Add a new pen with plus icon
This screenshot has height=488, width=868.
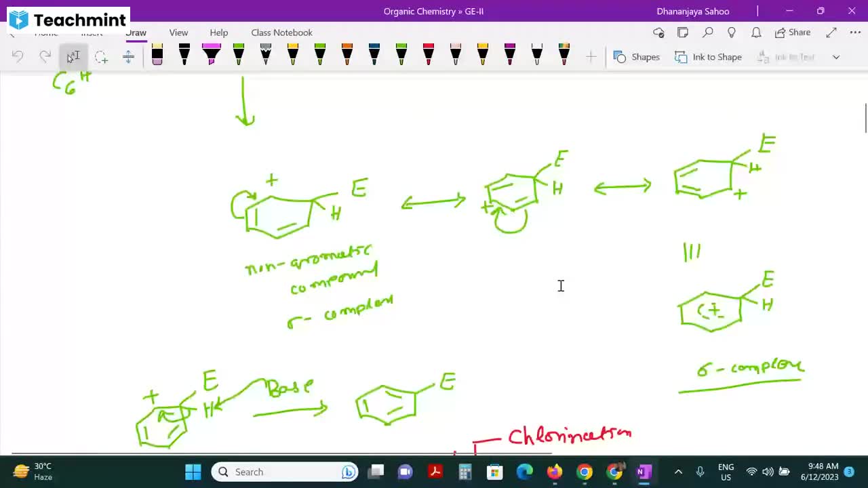(x=591, y=57)
